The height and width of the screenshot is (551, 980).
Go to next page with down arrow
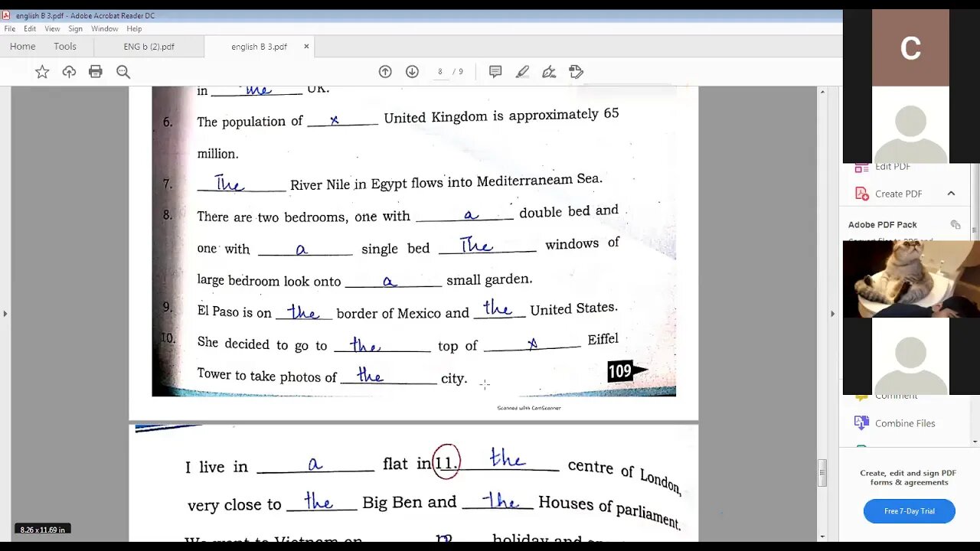pyautogui.click(x=412, y=72)
